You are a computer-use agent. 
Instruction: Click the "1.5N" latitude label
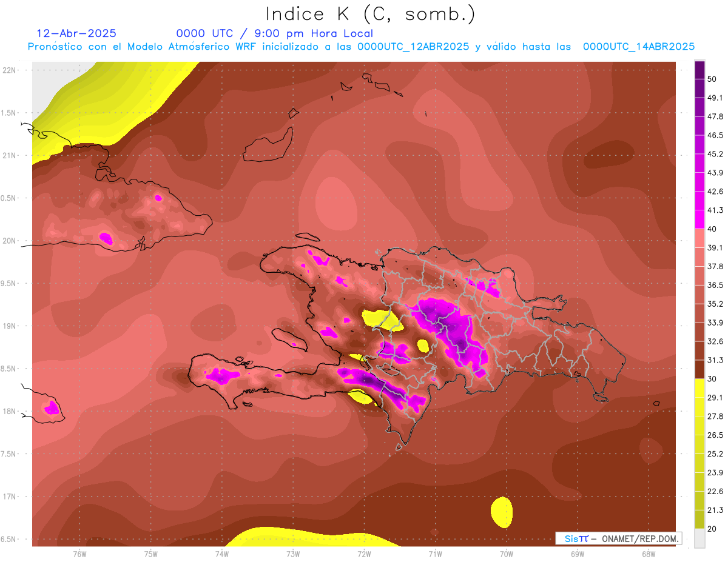coord(9,113)
